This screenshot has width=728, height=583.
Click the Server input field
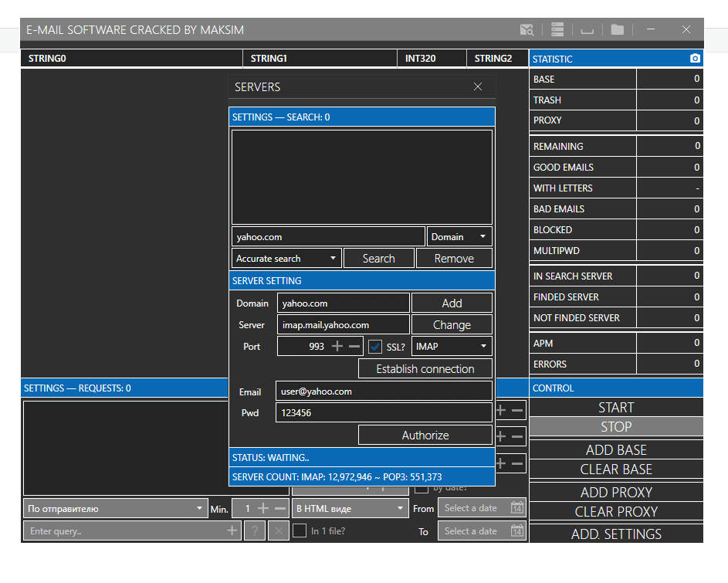point(343,325)
